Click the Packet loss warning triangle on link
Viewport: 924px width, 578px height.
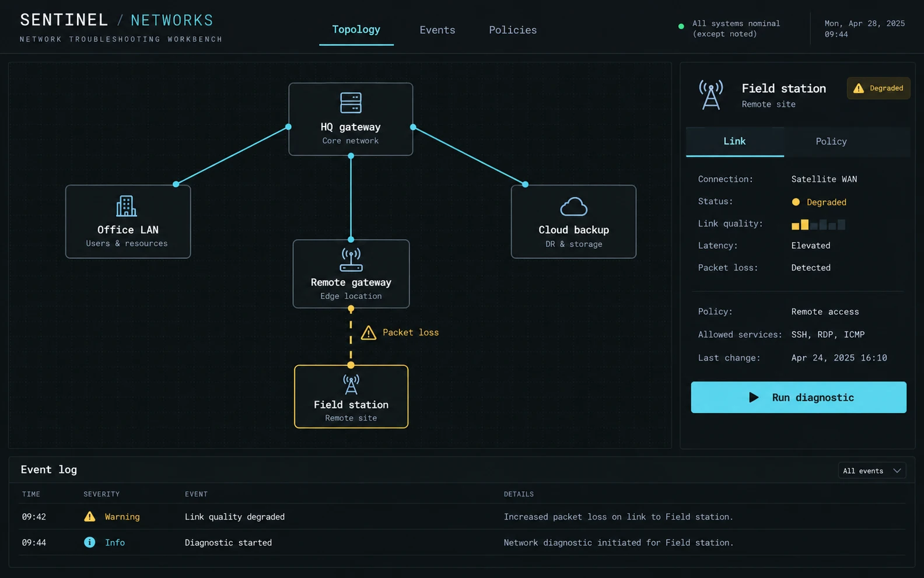coord(368,332)
